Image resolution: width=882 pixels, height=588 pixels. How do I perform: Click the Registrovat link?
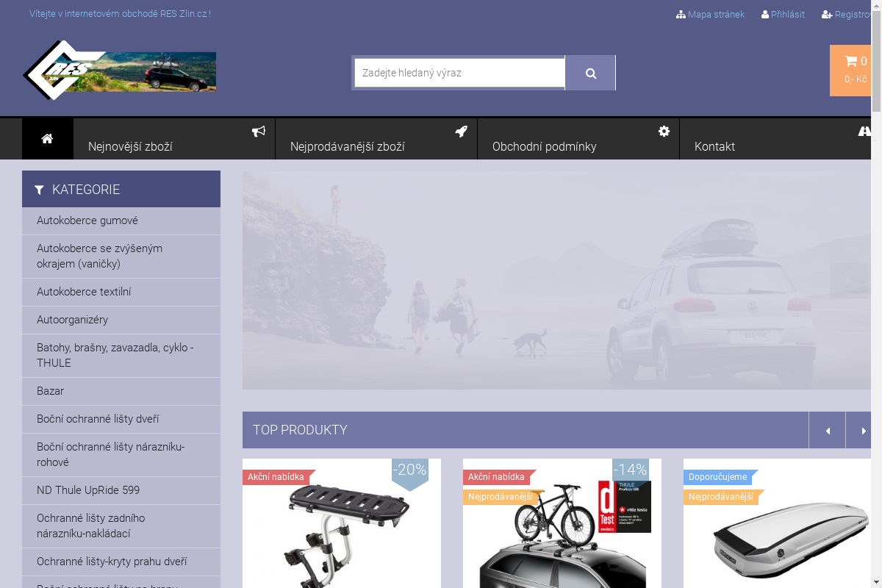853,15
